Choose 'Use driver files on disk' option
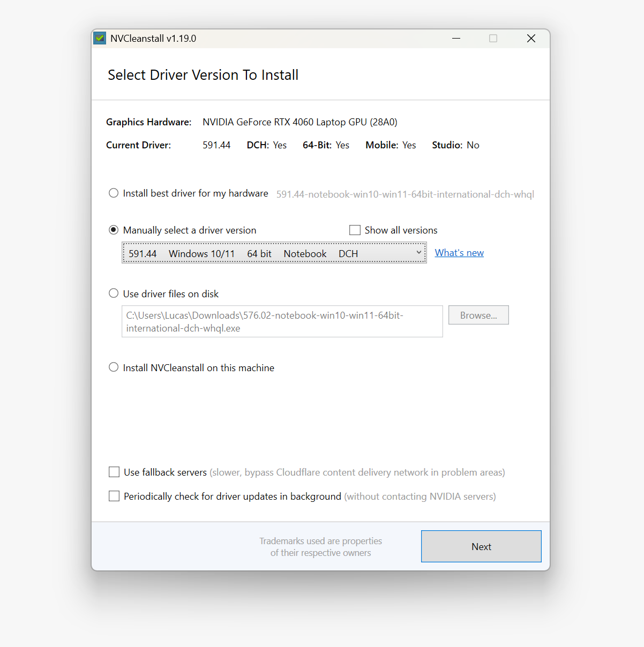The width and height of the screenshot is (644, 647). pyautogui.click(x=114, y=293)
